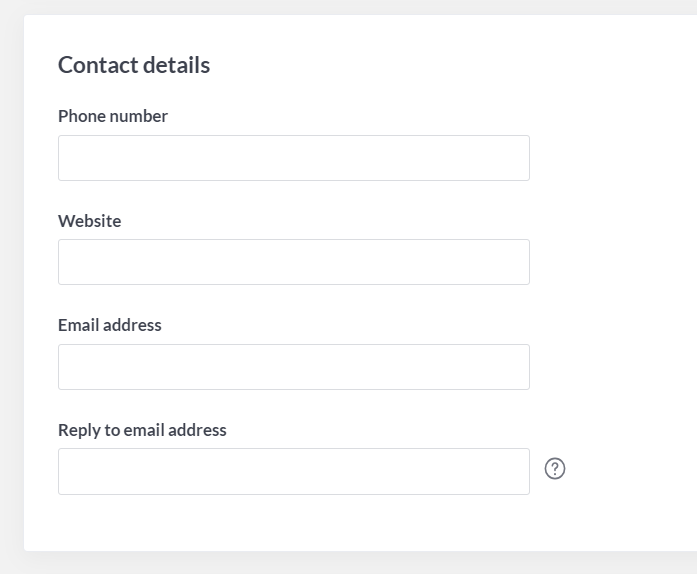Select the Email address label text

[x=110, y=325]
